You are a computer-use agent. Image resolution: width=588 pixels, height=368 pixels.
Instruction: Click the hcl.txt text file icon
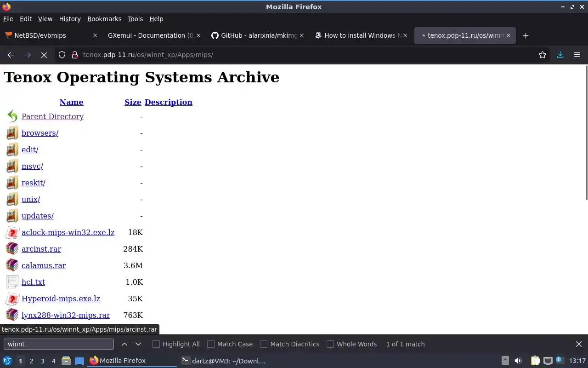(x=12, y=282)
